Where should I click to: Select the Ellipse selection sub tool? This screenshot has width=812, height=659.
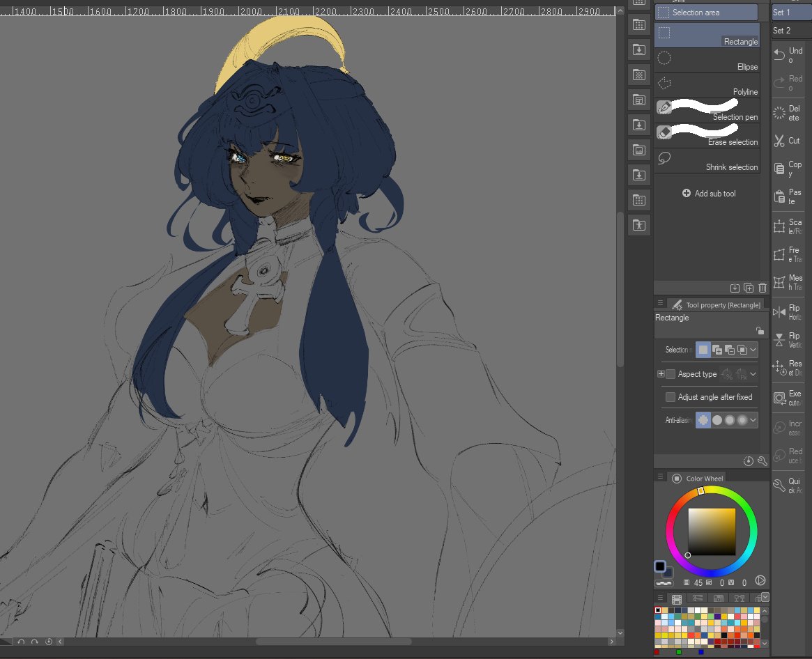pos(707,60)
